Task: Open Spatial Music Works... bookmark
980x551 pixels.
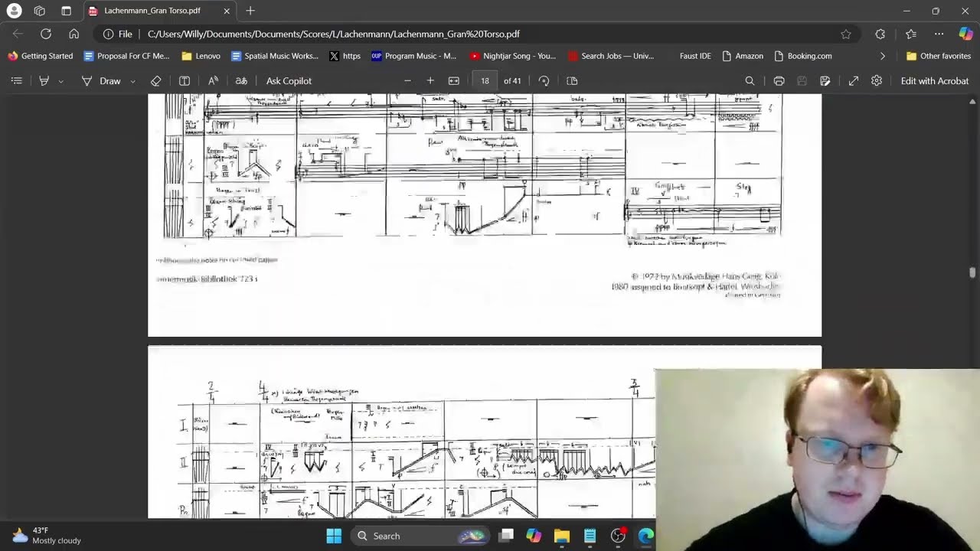Action: point(274,56)
